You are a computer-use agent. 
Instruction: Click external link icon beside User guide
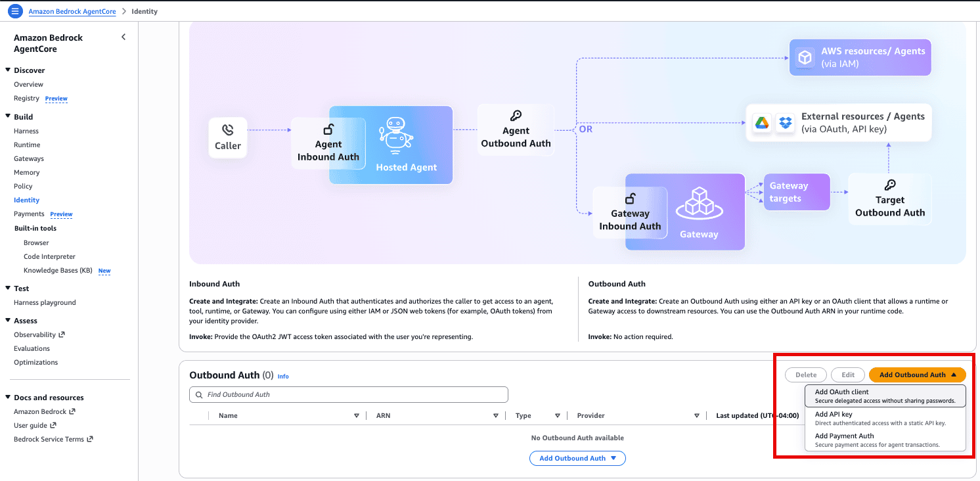(x=53, y=425)
